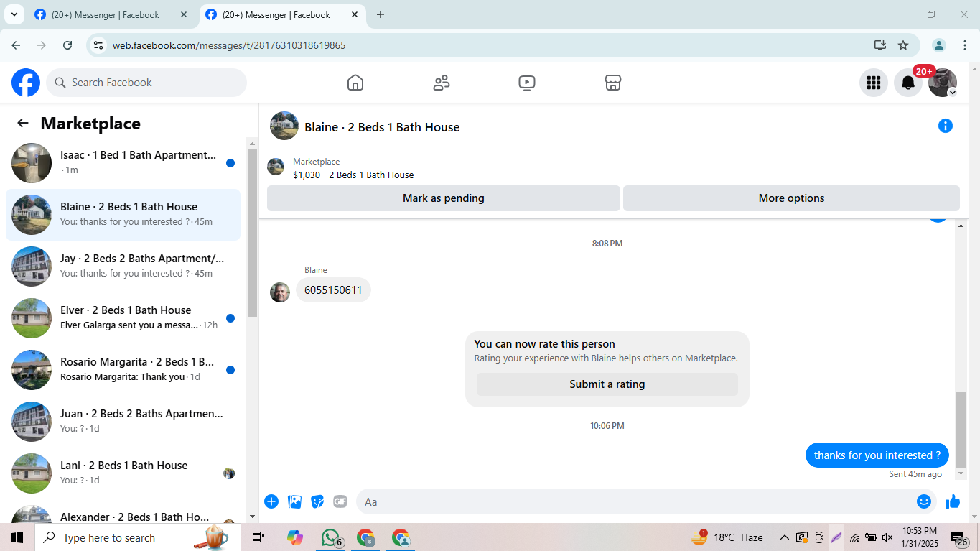Screen dimensions: 980x551
Task: Open a new browser tab
Action: pos(381,14)
